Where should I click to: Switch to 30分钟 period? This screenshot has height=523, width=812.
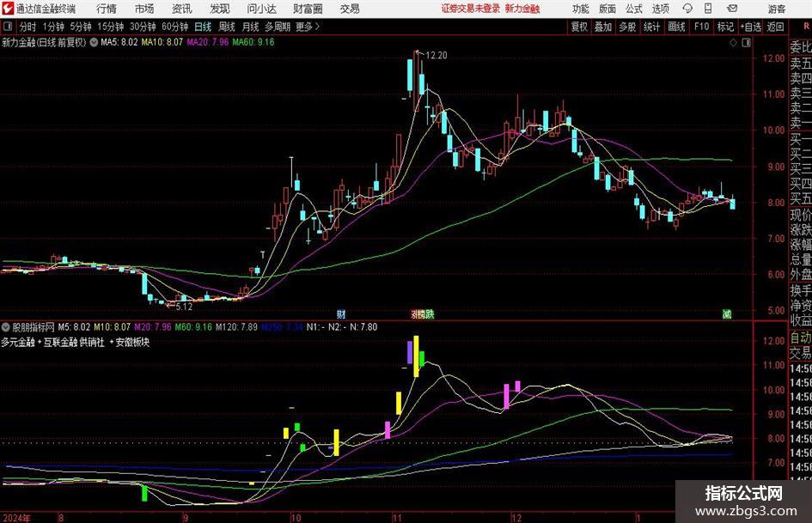click(143, 27)
